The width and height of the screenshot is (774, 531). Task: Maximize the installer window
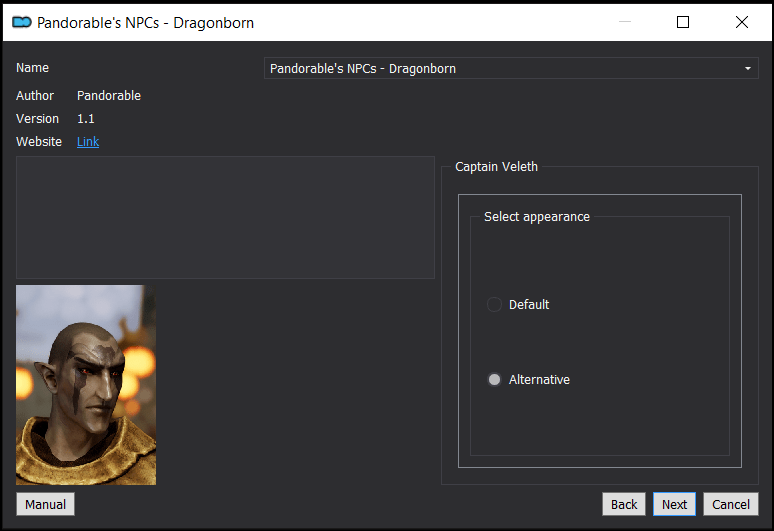coord(683,22)
